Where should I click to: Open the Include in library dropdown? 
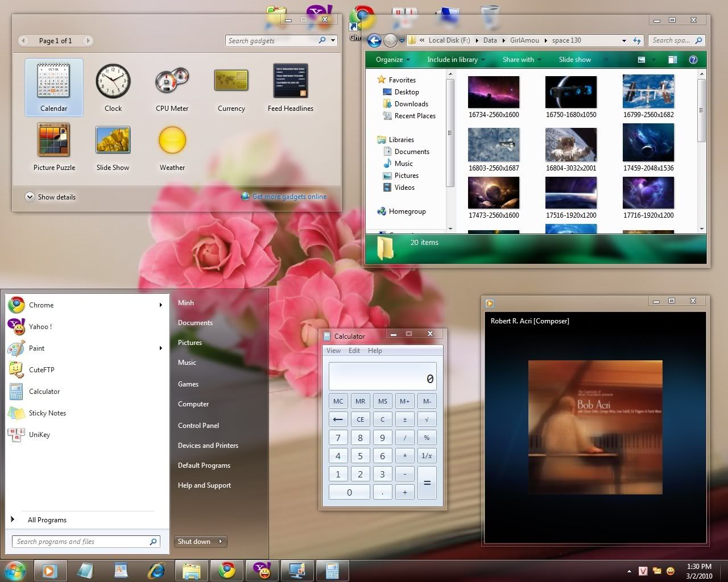coord(456,60)
